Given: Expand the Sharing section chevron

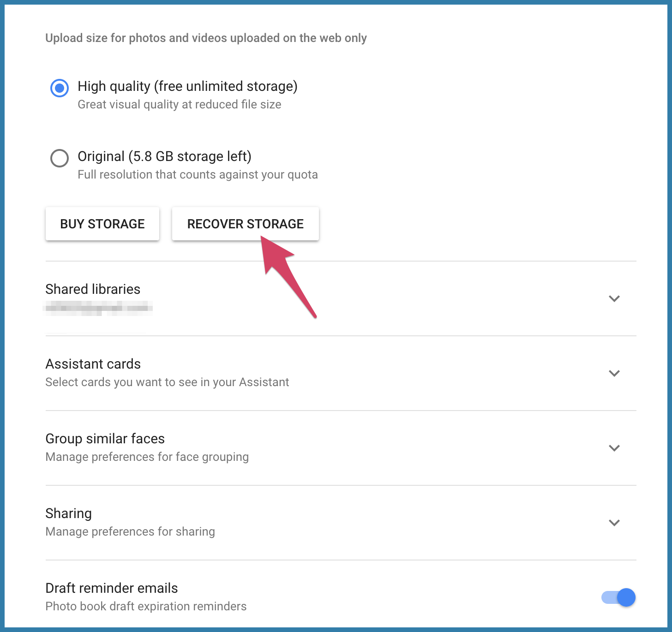Looking at the screenshot, I should [x=614, y=523].
